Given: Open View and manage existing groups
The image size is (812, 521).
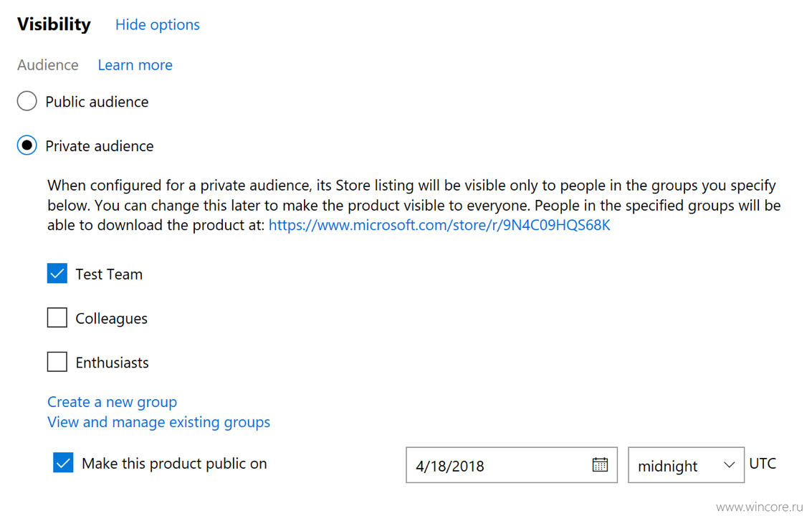Looking at the screenshot, I should coord(158,422).
